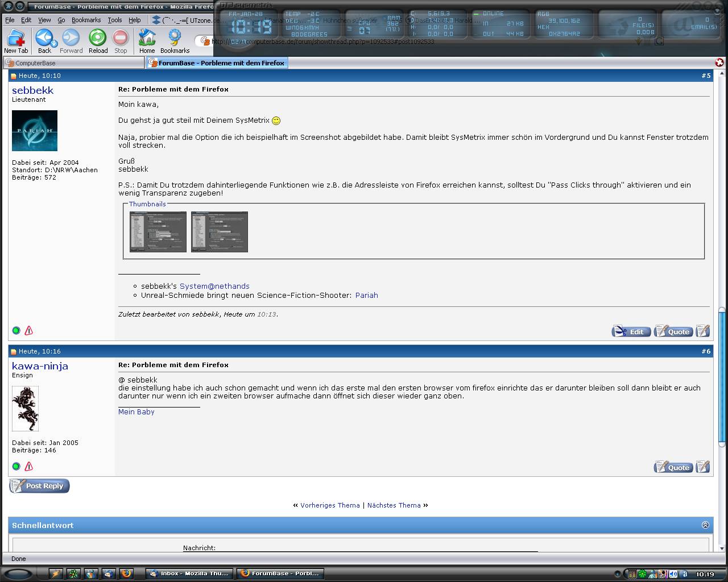Open the Tools menu
Screen dimensions: 728x582
pyautogui.click(x=114, y=20)
